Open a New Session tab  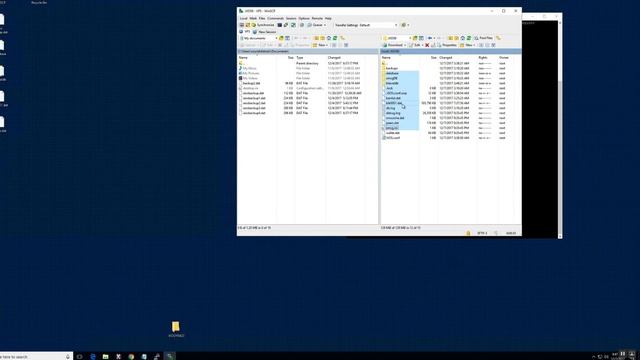264,32
